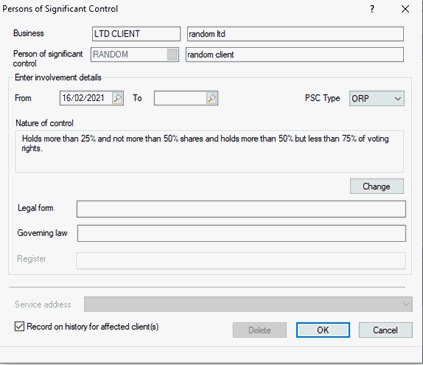Click the Change button

[377, 186]
